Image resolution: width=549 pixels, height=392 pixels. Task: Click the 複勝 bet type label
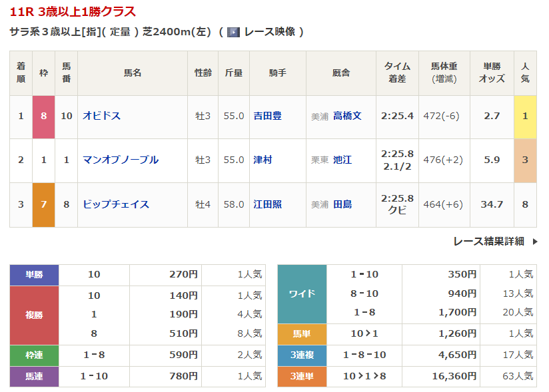coord(35,315)
